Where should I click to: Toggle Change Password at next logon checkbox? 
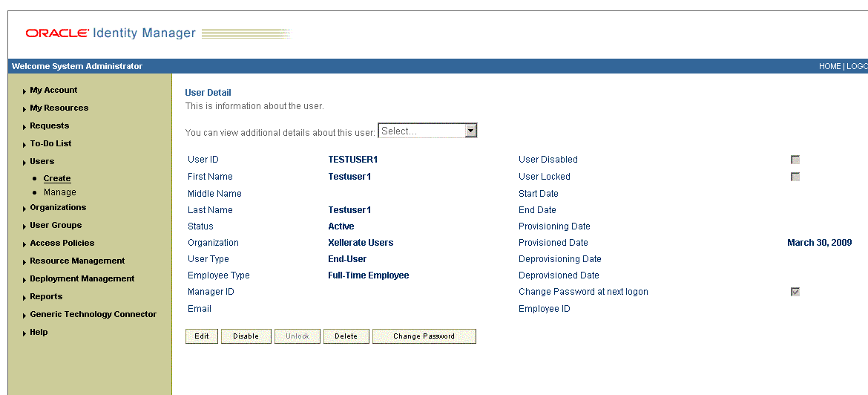(795, 292)
